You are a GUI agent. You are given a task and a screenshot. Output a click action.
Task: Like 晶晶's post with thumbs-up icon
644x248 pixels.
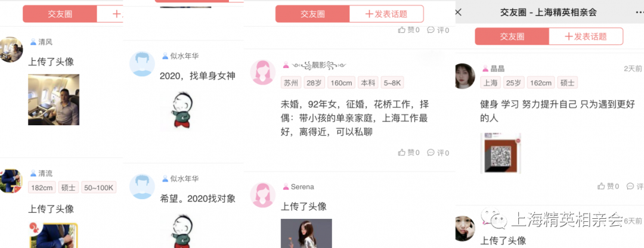(608, 186)
